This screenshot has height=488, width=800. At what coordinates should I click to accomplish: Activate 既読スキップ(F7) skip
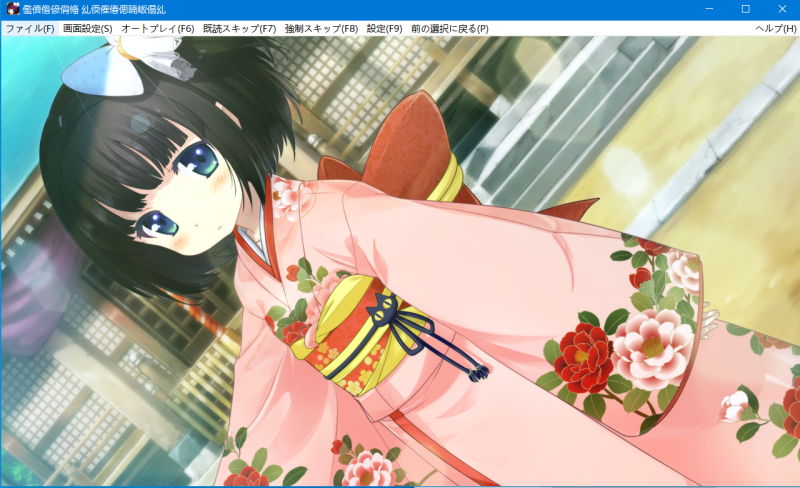pos(239,29)
